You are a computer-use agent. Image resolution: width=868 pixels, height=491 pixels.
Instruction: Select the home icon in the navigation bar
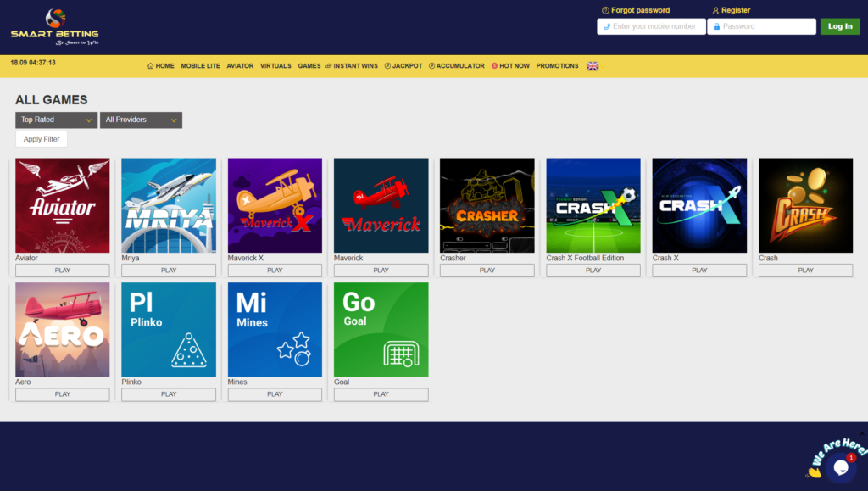click(x=150, y=65)
